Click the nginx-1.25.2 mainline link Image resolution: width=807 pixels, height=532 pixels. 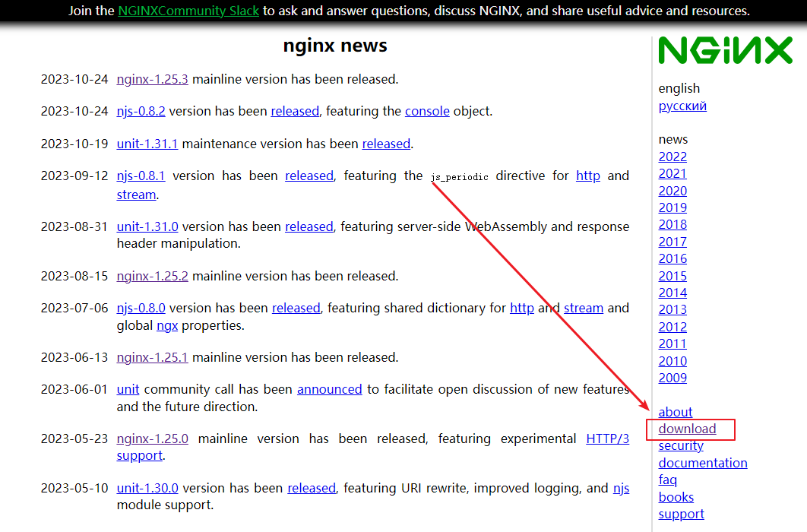coord(152,276)
